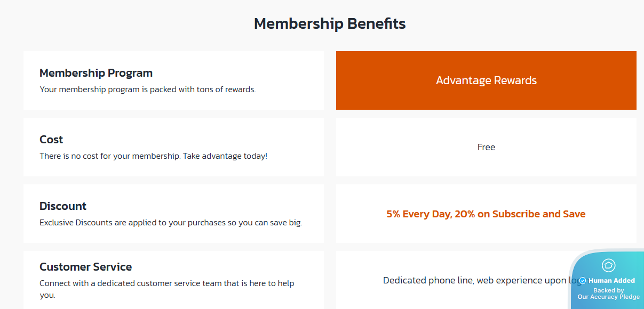
Task: Open the Our Accuracy Pledge link
Action: [609, 297]
